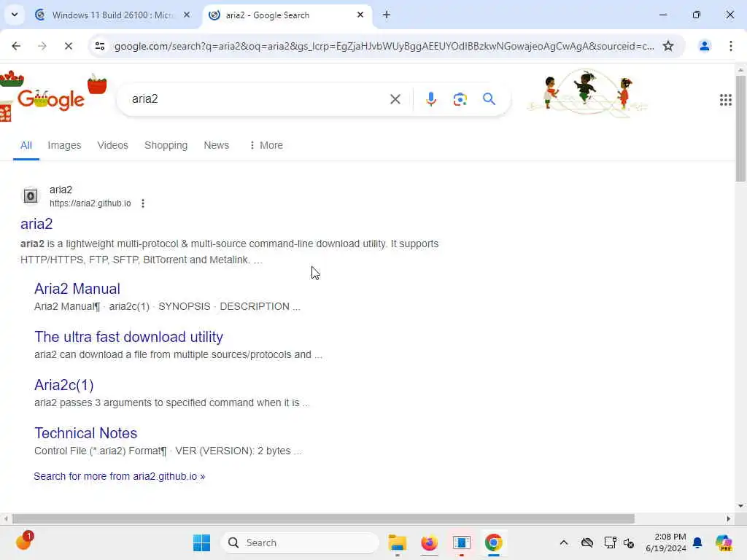Switch to the Images tab
Screen dimensions: 747x560
click(64, 145)
